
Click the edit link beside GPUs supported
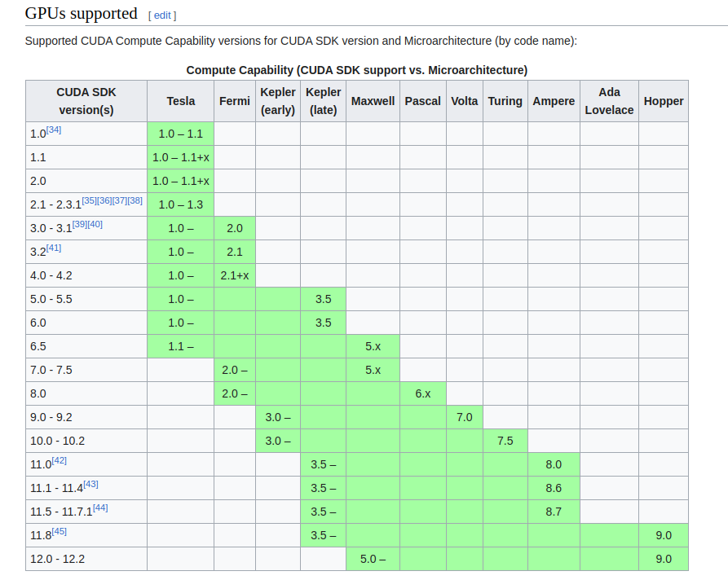[162, 15]
